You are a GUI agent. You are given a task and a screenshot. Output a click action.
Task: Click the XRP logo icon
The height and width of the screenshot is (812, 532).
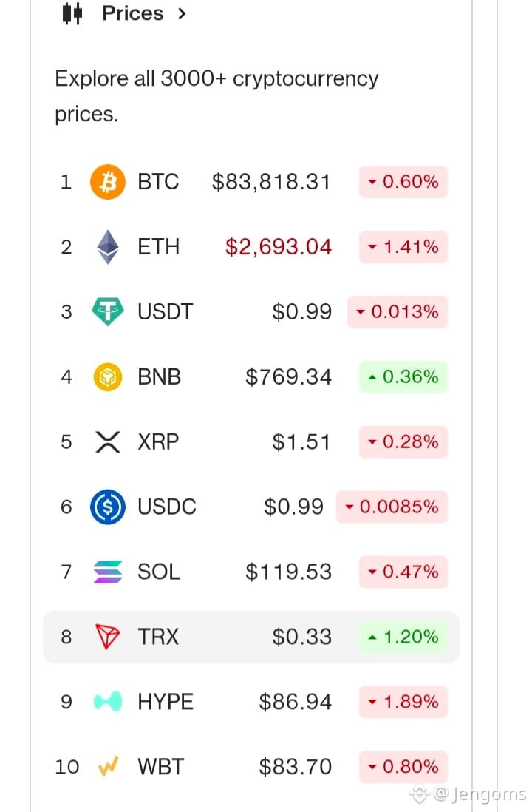(x=108, y=441)
